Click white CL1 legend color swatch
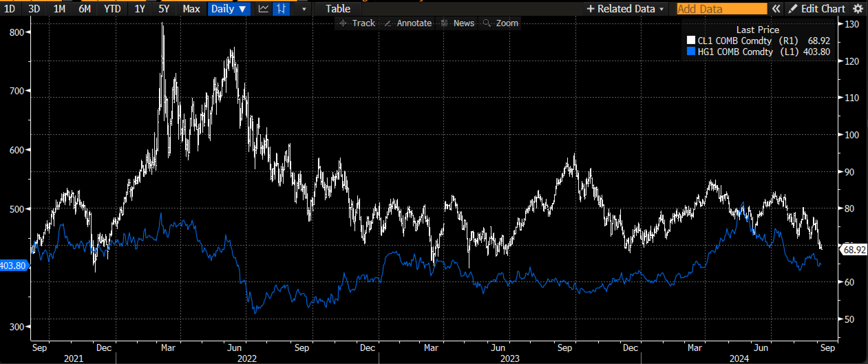Screen dimensions: 868x364 pyautogui.click(x=691, y=40)
